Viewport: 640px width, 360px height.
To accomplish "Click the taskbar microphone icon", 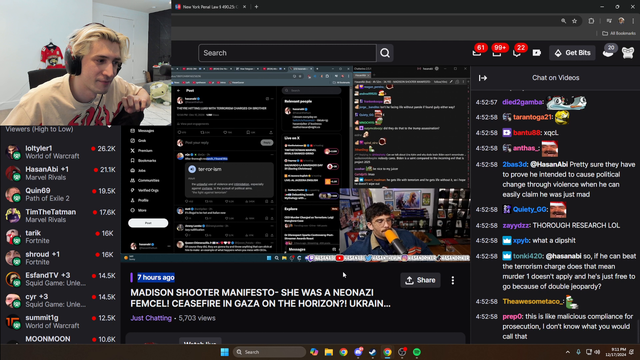I will click(x=578, y=352).
